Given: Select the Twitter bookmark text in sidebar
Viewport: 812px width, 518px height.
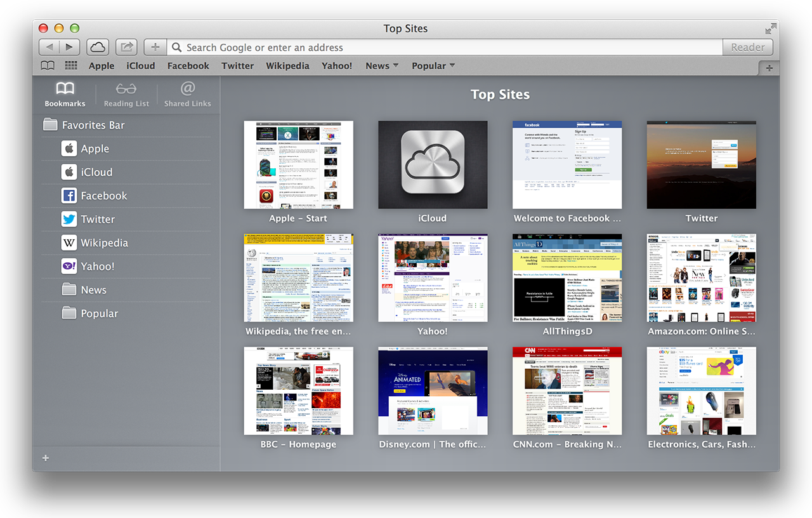Looking at the screenshot, I should [98, 219].
